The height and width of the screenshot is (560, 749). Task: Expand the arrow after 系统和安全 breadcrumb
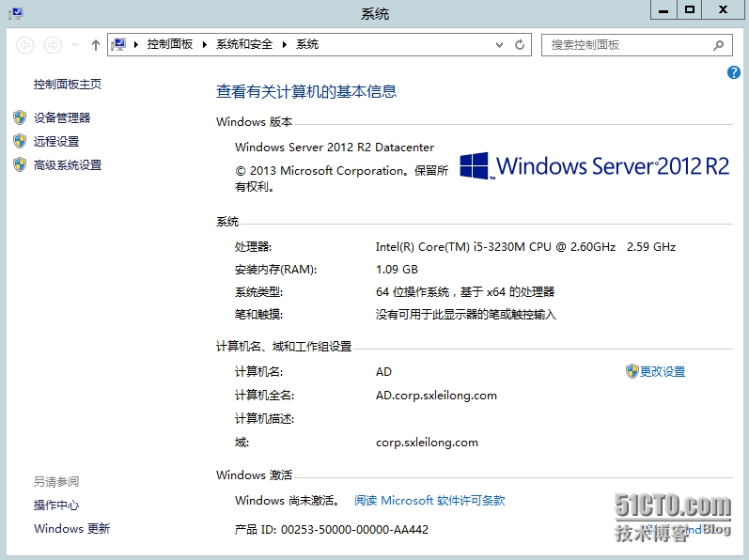click(285, 45)
